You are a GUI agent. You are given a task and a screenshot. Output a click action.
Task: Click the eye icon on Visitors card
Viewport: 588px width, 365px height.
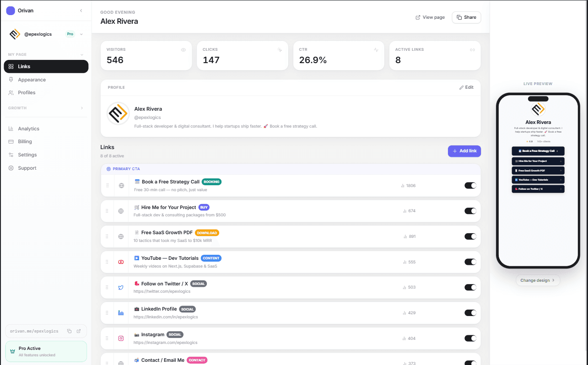[x=183, y=49]
